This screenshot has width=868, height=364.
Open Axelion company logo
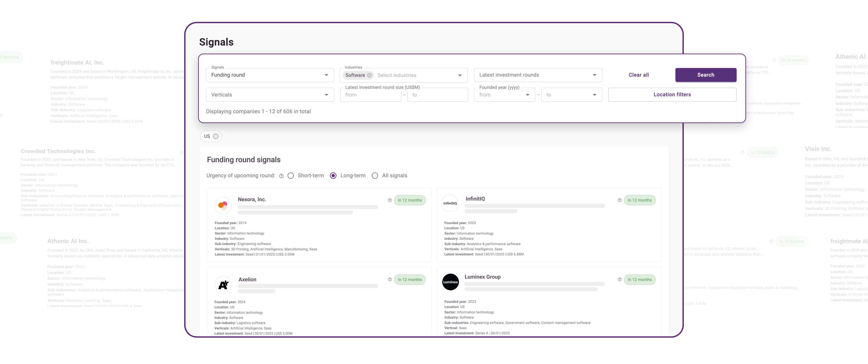coord(223,285)
